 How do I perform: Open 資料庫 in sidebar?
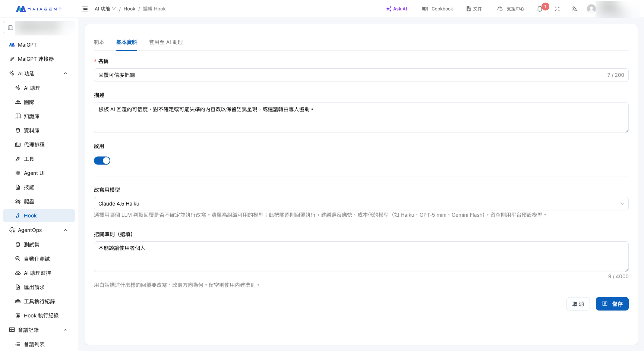click(39, 131)
